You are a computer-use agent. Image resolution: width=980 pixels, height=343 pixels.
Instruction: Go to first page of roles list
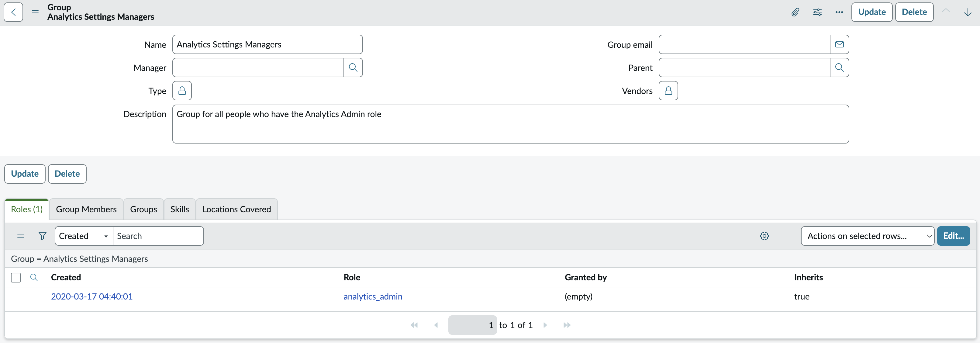click(414, 325)
